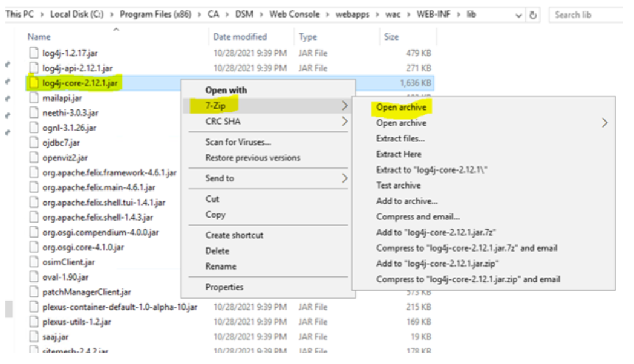The image size is (634, 364).
Task: Expand the address bar history dropdown
Action: point(519,15)
